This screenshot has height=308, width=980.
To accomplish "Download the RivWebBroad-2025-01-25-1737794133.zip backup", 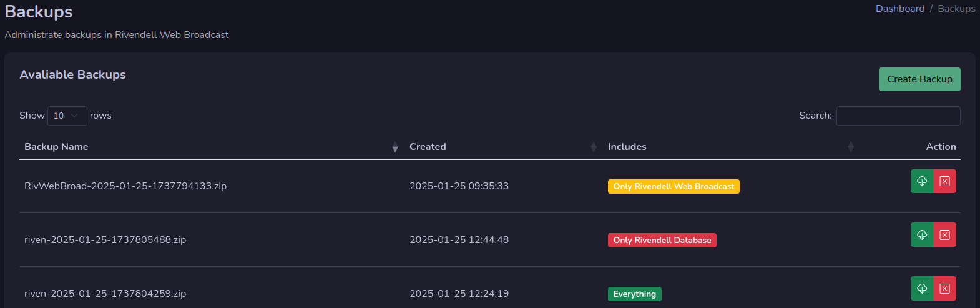I will (x=922, y=181).
